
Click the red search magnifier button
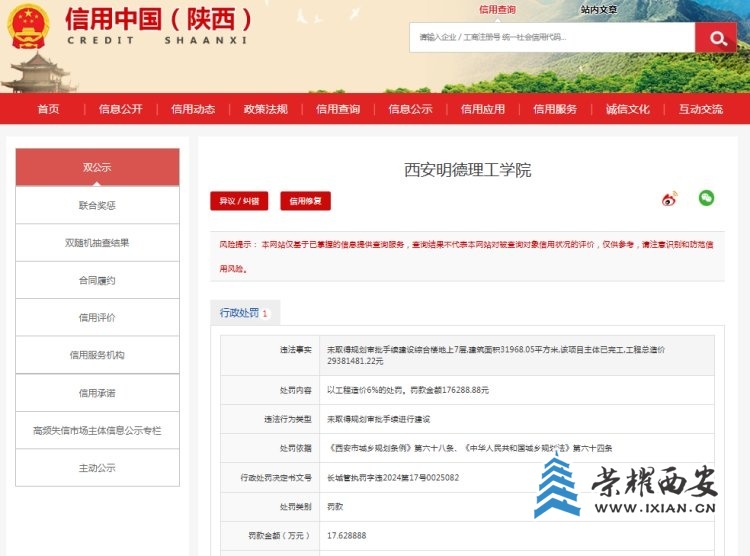click(x=716, y=37)
